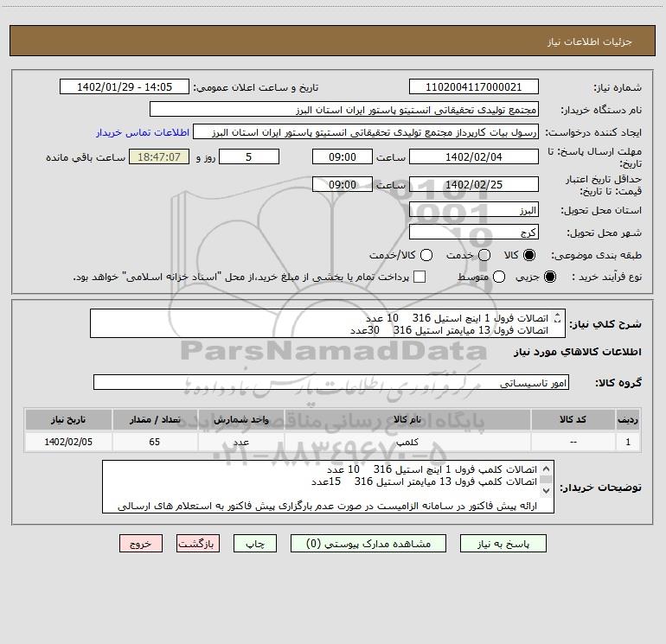This screenshot has width=666, height=644.
Task: Click the response deadline time field 09:00
Action: (343, 156)
